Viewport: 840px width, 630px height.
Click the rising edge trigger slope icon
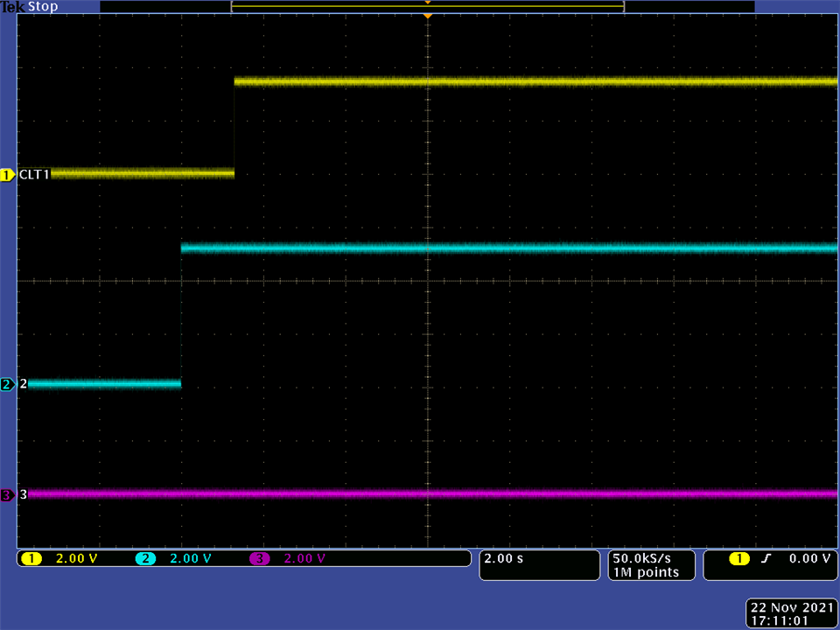[766, 559]
